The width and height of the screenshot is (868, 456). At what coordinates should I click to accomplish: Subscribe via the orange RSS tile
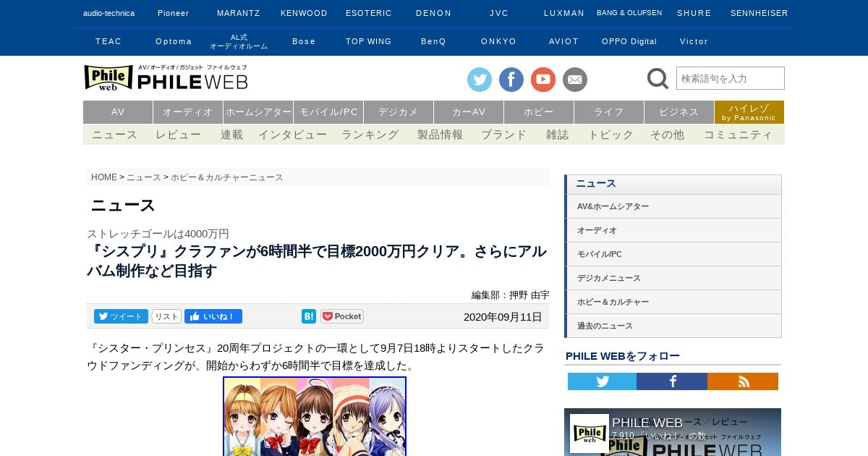[x=743, y=381]
